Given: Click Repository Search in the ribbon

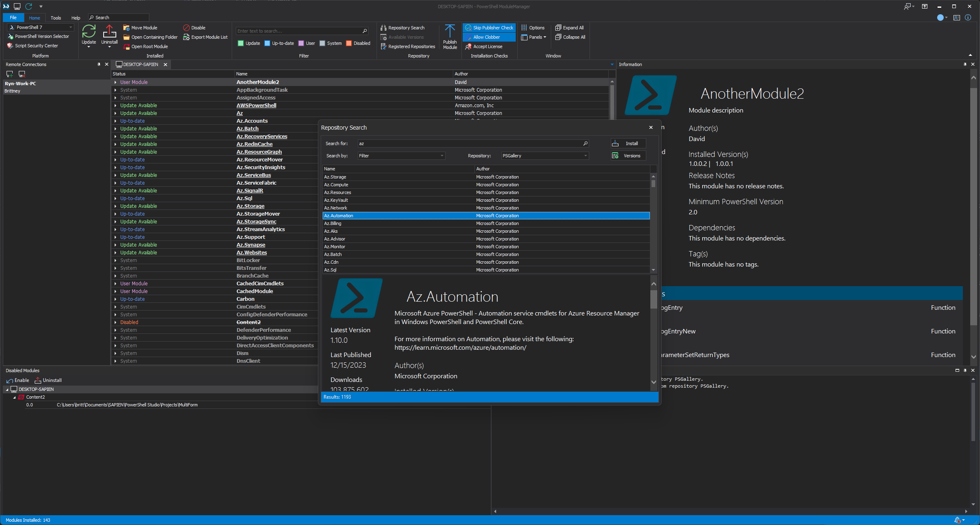Looking at the screenshot, I should pos(402,28).
